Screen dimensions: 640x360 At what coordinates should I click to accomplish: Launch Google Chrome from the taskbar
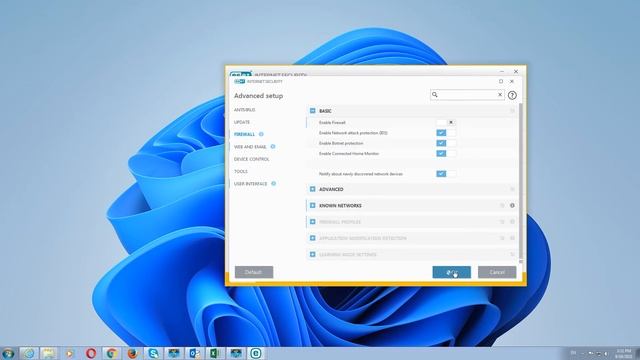[x=111, y=353]
